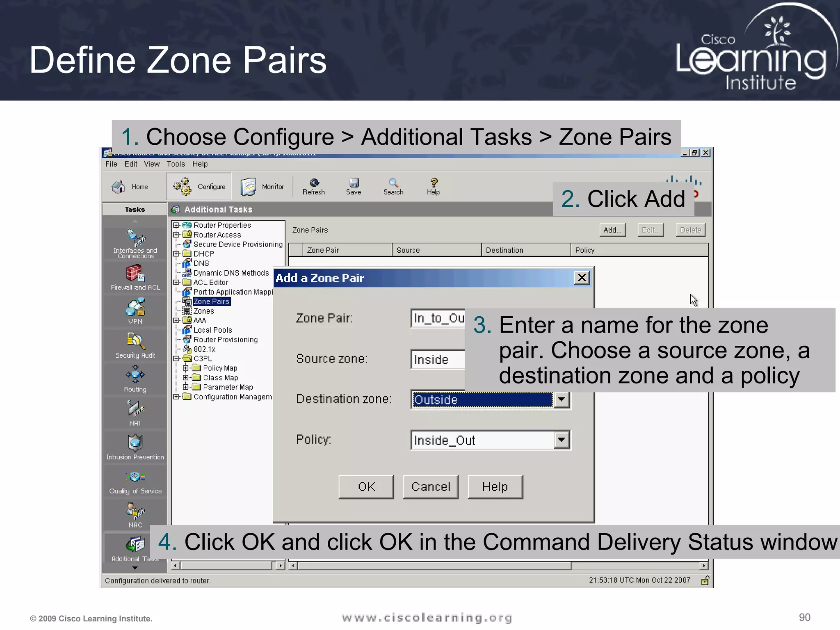Click the lock icon in status bar
This screenshot has width=840, height=630.
click(x=705, y=580)
